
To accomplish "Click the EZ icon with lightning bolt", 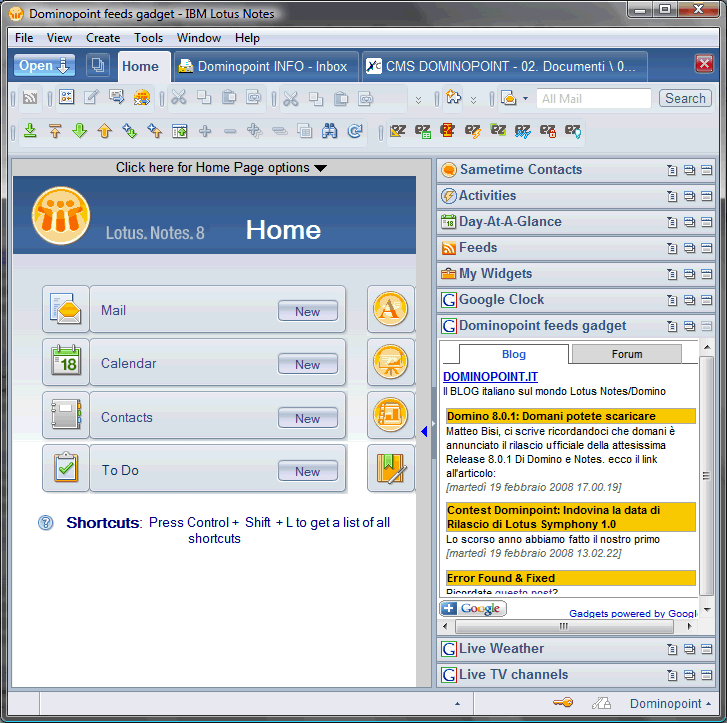I will [472, 131].
